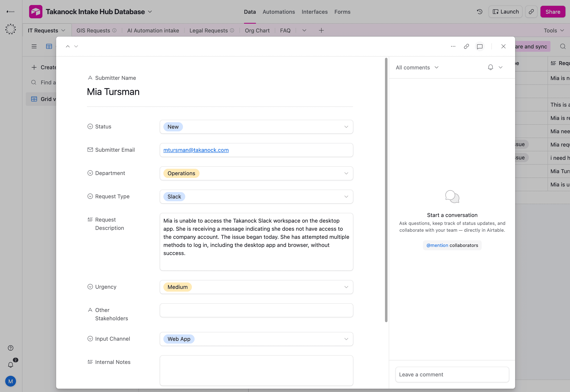Close the expanded record
This screenshot has width=570, height=392.
tap(503, 46)
